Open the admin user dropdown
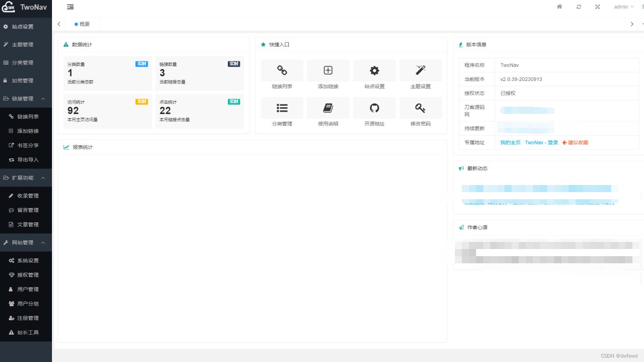644x362 pixels. (624, 7)
